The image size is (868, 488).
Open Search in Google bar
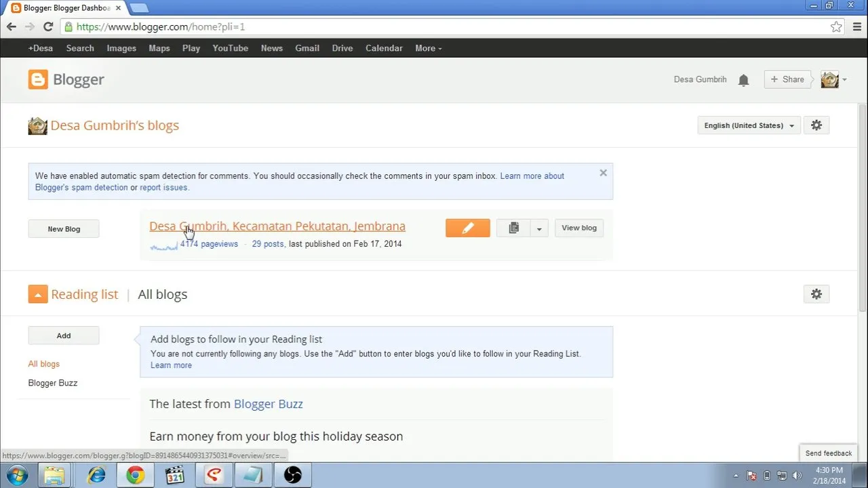(80, 48)
